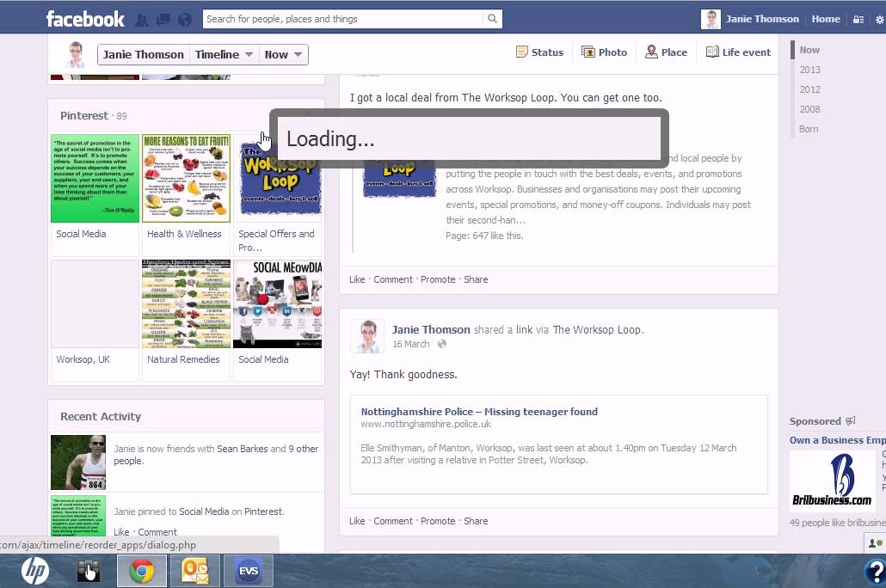Open privacy shortcuts lock icon

point(858,19)
